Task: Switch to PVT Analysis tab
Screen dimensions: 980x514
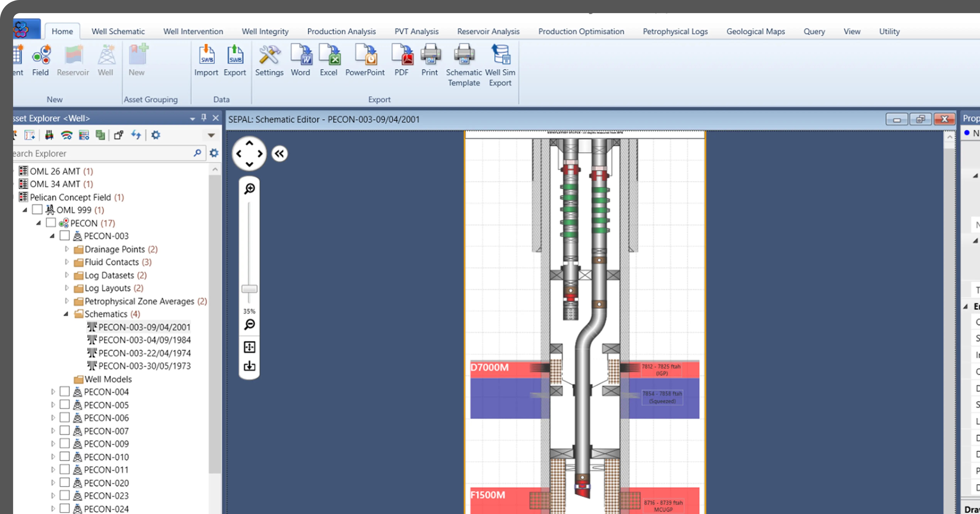Action: [x=417, y=32]
